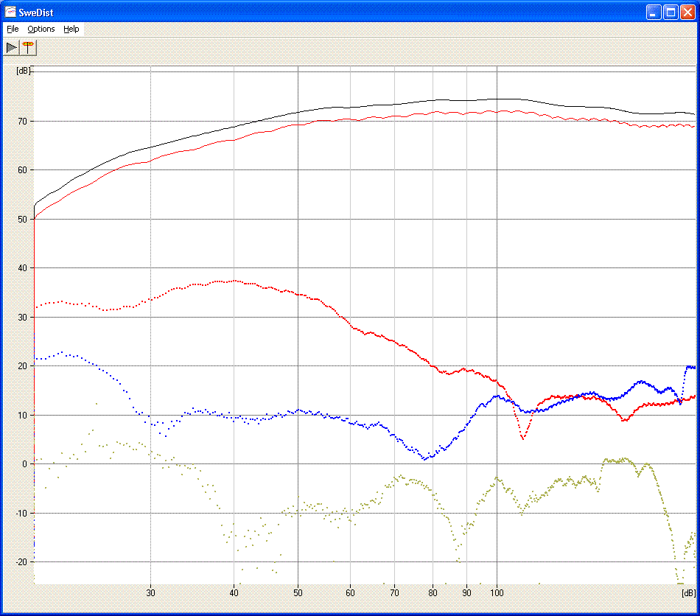Click the -20 label on the Y axis

[x=21, y=562]
